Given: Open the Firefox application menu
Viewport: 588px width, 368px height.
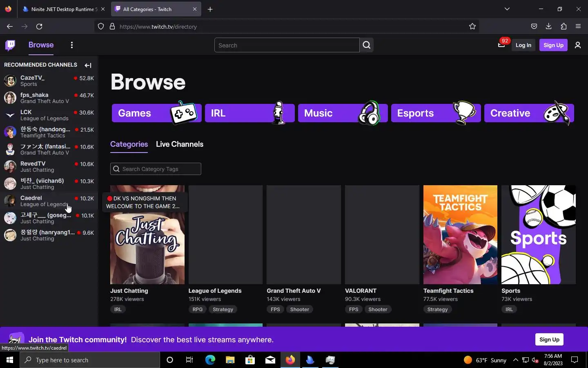Looking at the screenshot, I should 578,27.
